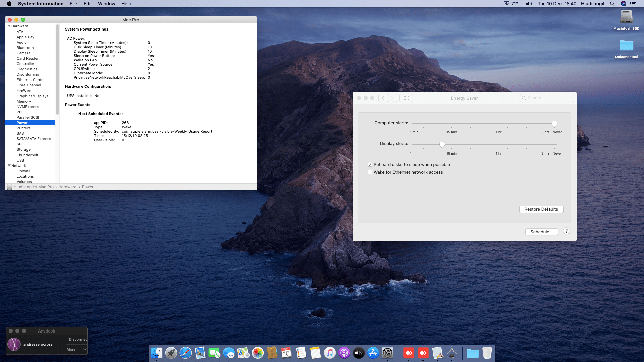
Task: Click the Restore Defaults button
Action: (x=541, y=209)
